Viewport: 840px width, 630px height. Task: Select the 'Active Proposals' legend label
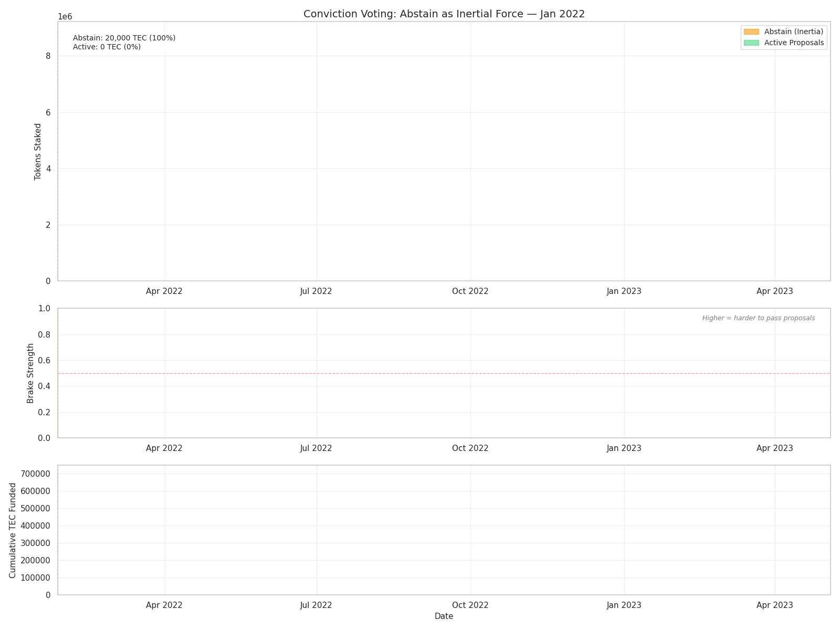tap(794, 43)
